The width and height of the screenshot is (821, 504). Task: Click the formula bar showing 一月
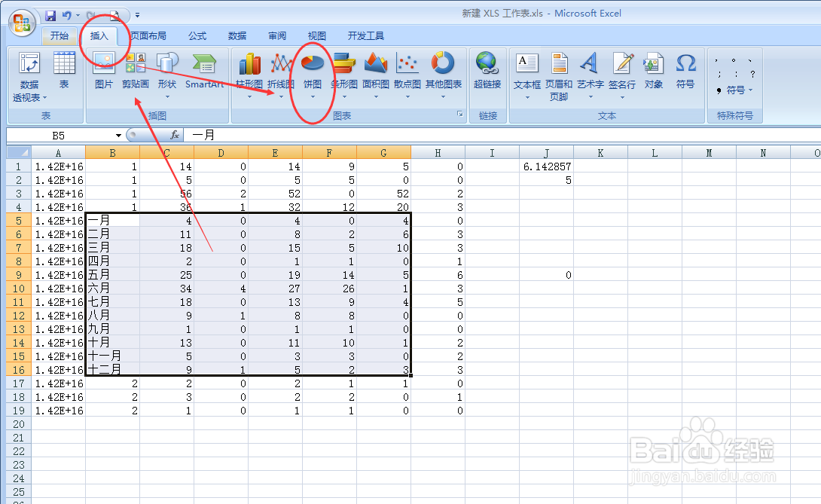(502, 135)
